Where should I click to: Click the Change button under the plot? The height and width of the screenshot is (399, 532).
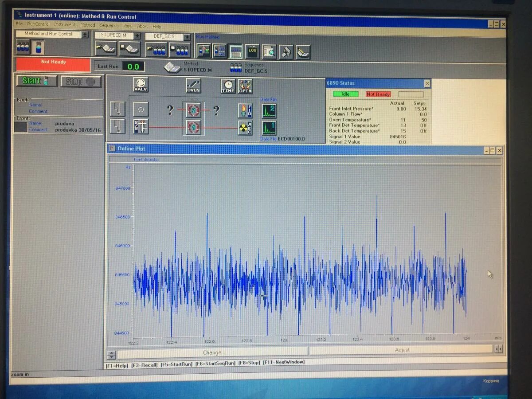click(x=212, y=352)
